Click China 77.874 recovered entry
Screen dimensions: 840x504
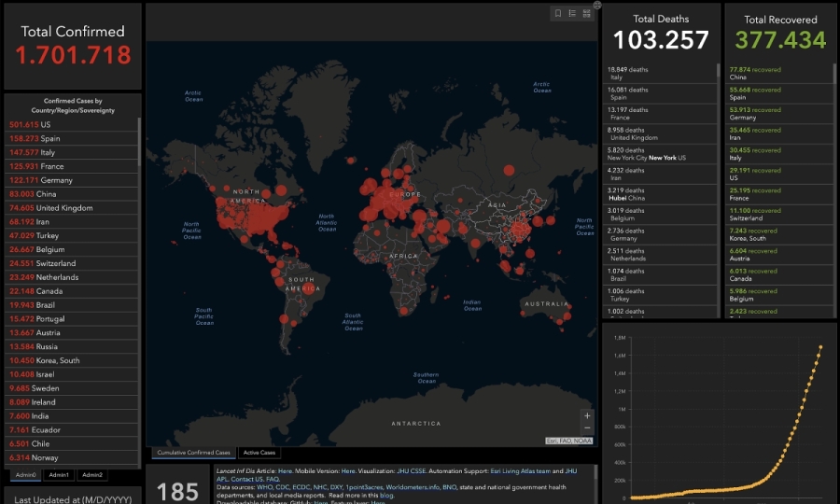(x=779, y=74)
